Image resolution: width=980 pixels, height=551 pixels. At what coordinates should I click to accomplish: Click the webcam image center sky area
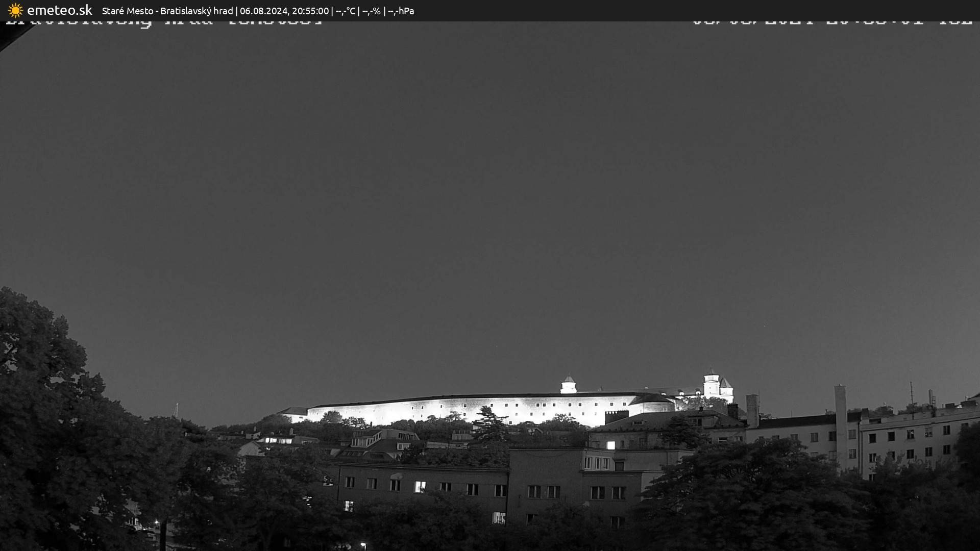click(x=490, y=230)
